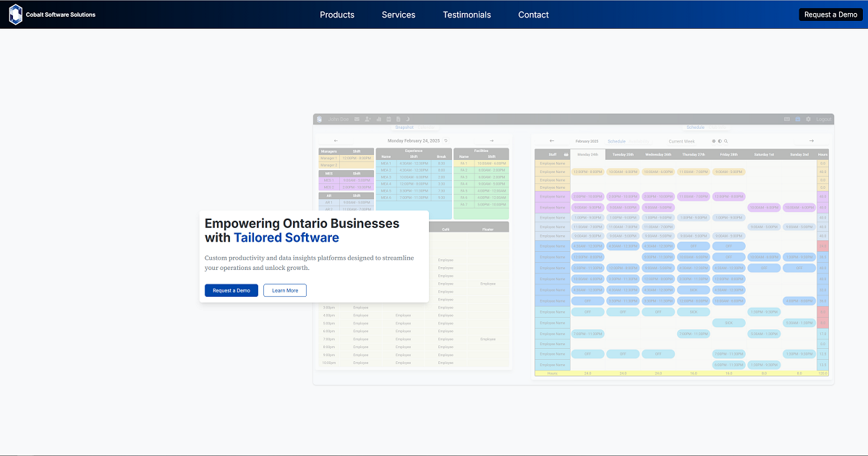Click the settings gear icon near Logout
Viewport: 868px width, 456px height.
[x=808, y=119]
